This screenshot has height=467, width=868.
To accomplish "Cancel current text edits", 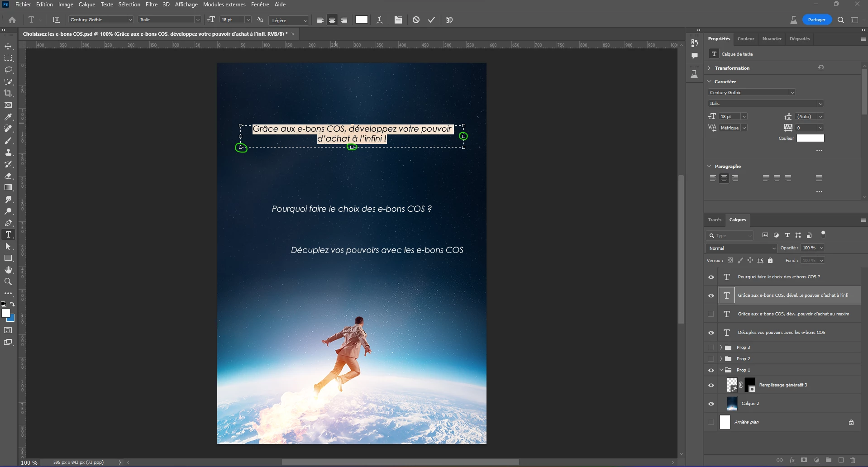I will tap(416, 20).
